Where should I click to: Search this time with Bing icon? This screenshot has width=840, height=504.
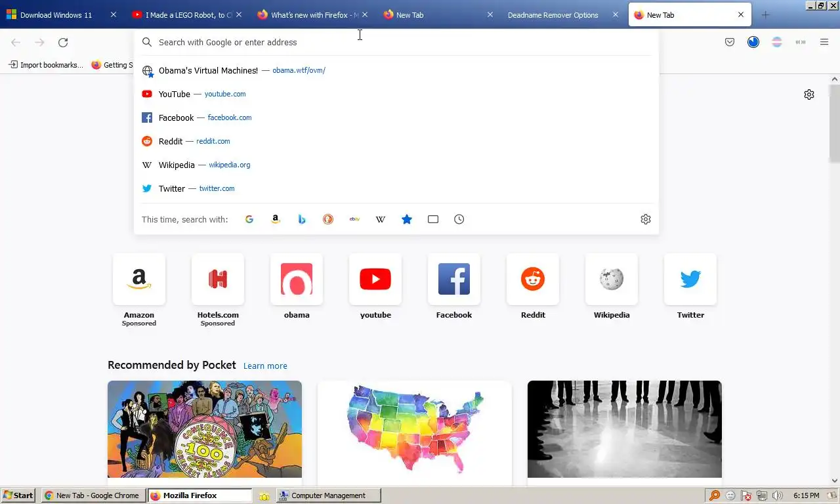click(302, 219)
